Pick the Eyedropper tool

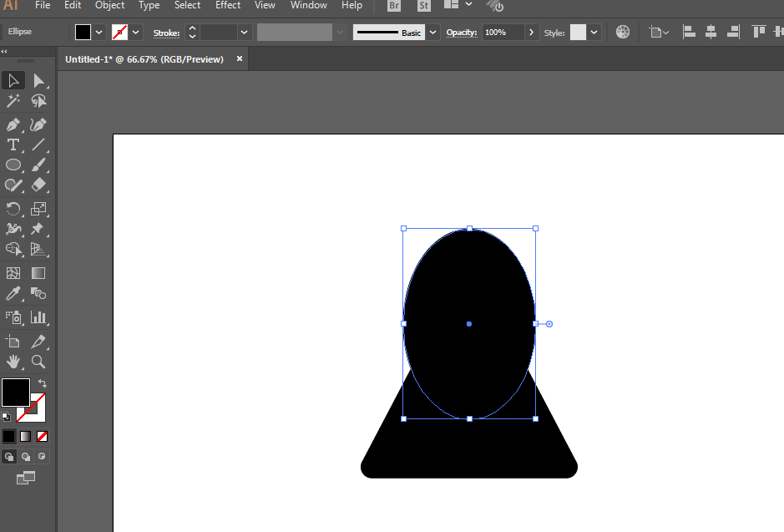[13, 293]
